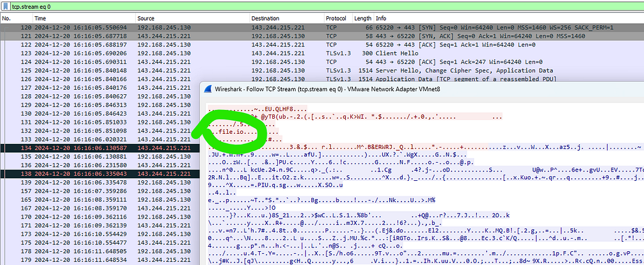Image resolution: width=644 pixels, height=265 pixels.
Task: Select packet 139 in the list
Action: (99, 183)
